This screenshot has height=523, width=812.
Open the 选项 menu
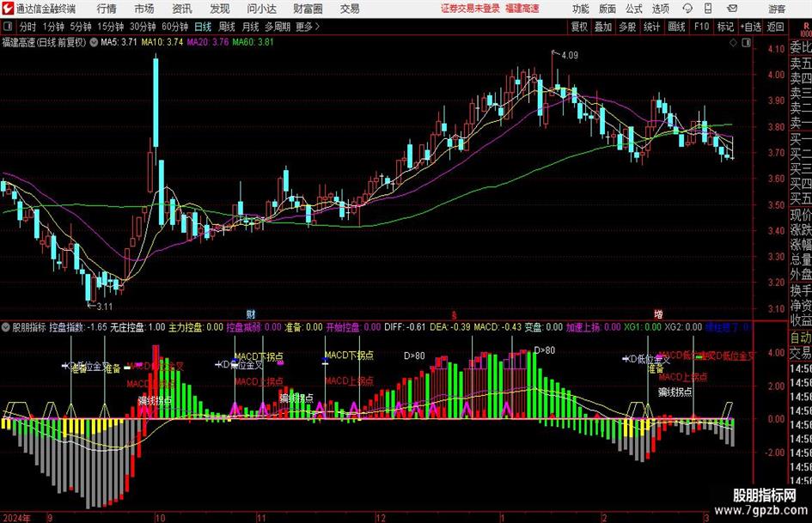click(x=660, y=9)
